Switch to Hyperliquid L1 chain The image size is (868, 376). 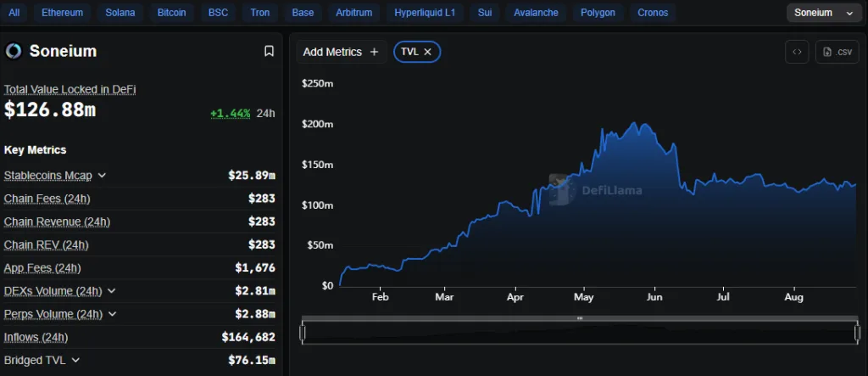[425, 12]
